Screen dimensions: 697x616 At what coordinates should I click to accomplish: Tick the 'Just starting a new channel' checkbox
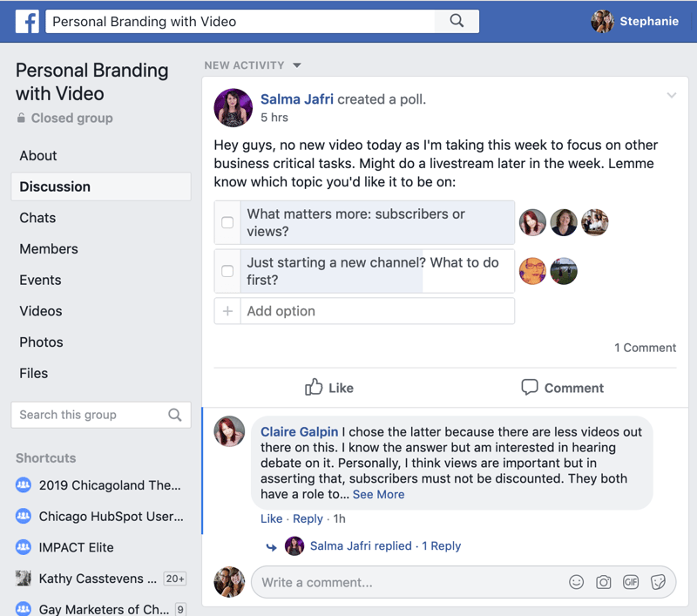[x=227, y=271]
